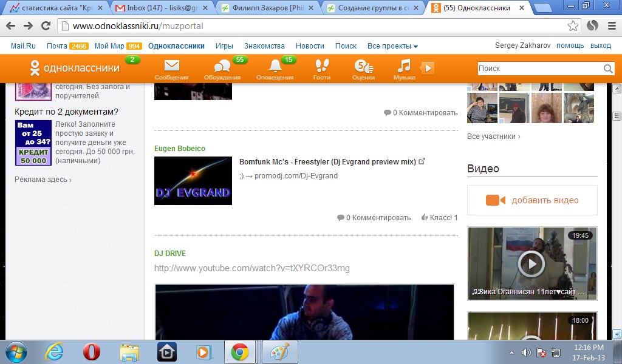Open Мой Мир 994 link
The height and width of the screenshot is (364, 622).
tap(118, 46)
